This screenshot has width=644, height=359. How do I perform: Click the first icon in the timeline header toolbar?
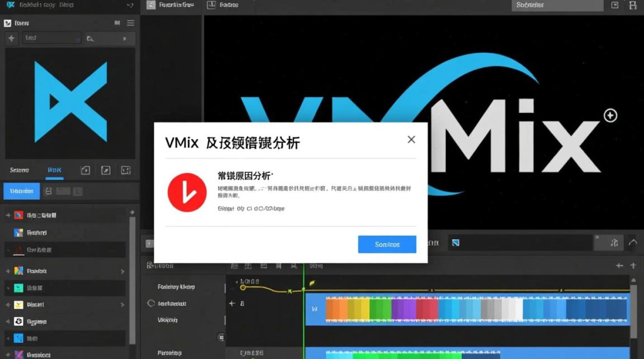coord(234,266)
